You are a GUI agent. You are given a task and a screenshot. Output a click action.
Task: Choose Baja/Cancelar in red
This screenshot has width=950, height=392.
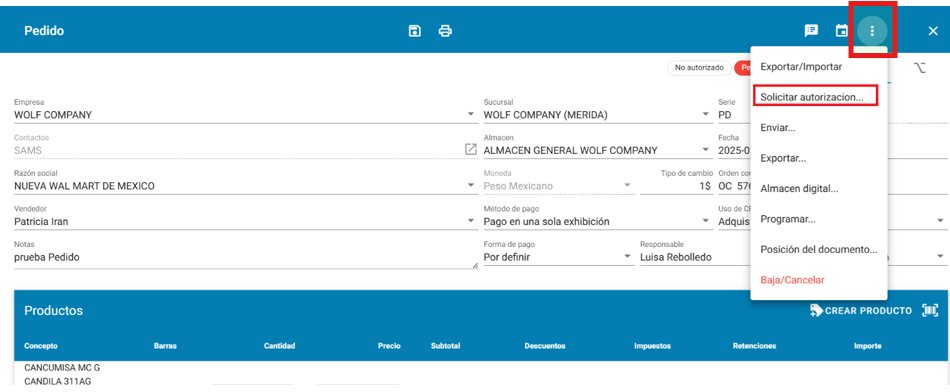pos(819,280)
